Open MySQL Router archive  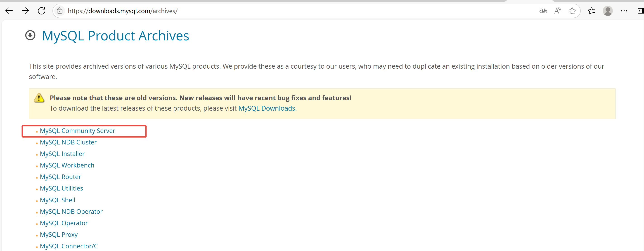pyautogui.click(x=61, y=177)
